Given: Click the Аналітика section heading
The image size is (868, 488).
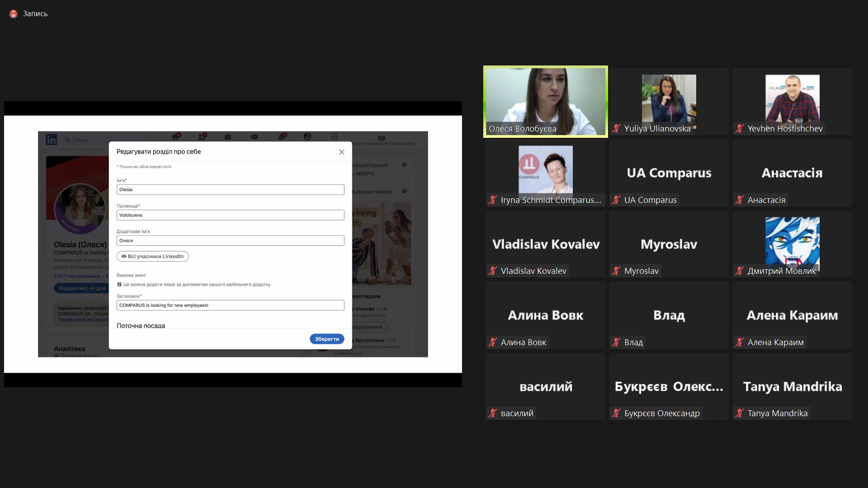Looking at the screenshot, I should (x=70, y=349).
